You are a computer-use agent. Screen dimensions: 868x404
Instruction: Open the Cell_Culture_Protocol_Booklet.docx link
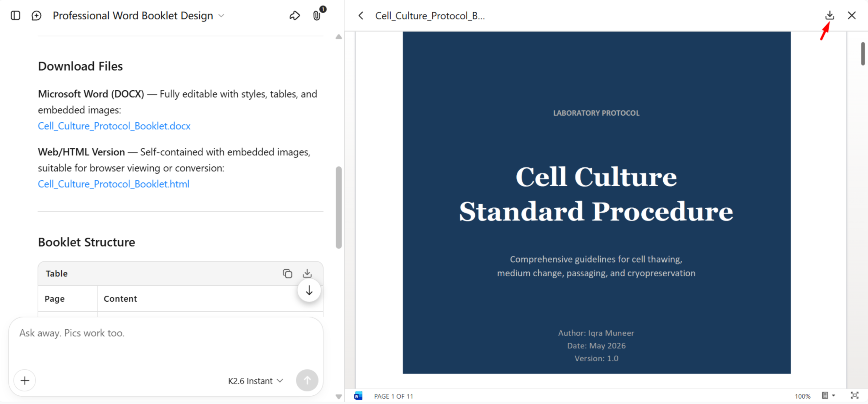click(114, 126)
